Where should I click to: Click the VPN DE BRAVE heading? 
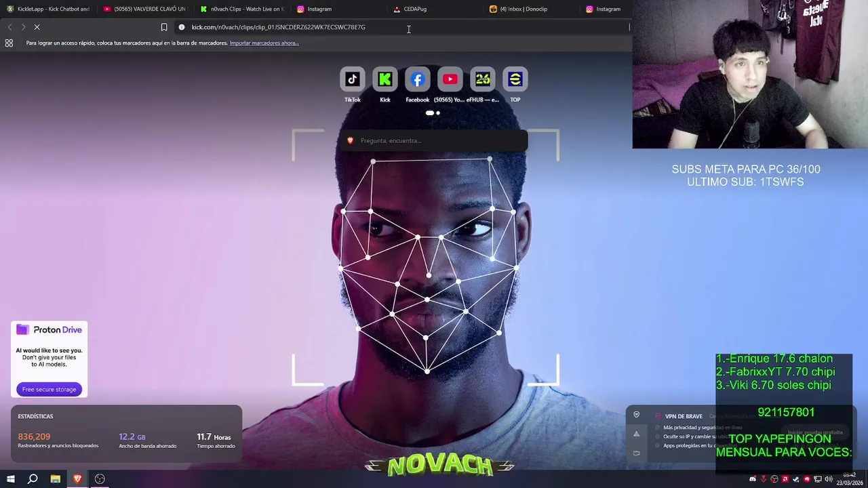tap(684, 416)
